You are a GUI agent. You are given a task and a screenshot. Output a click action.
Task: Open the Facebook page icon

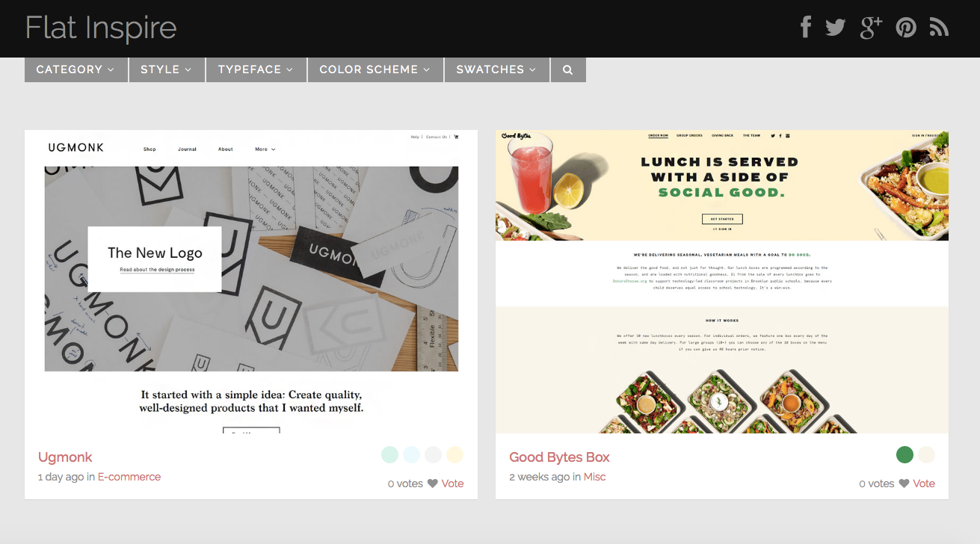click(806, 28)
